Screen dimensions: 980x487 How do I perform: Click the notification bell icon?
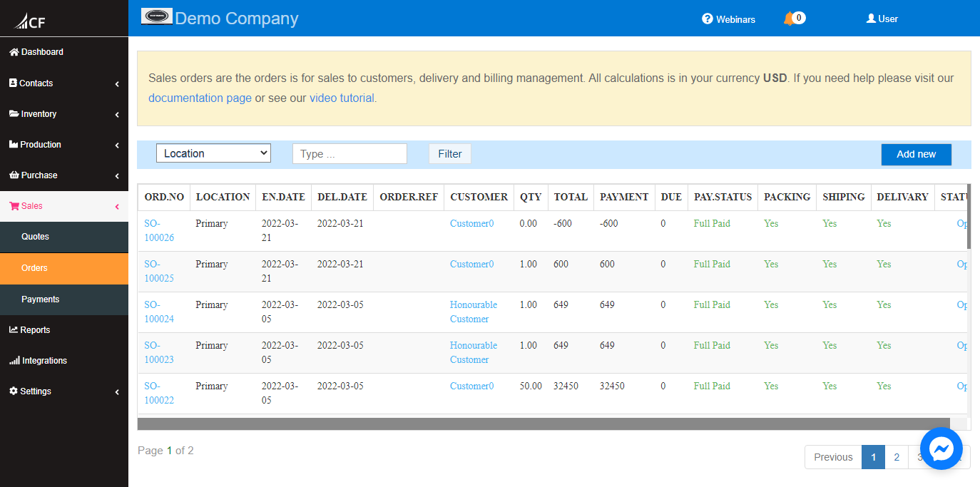pos(788,19)
